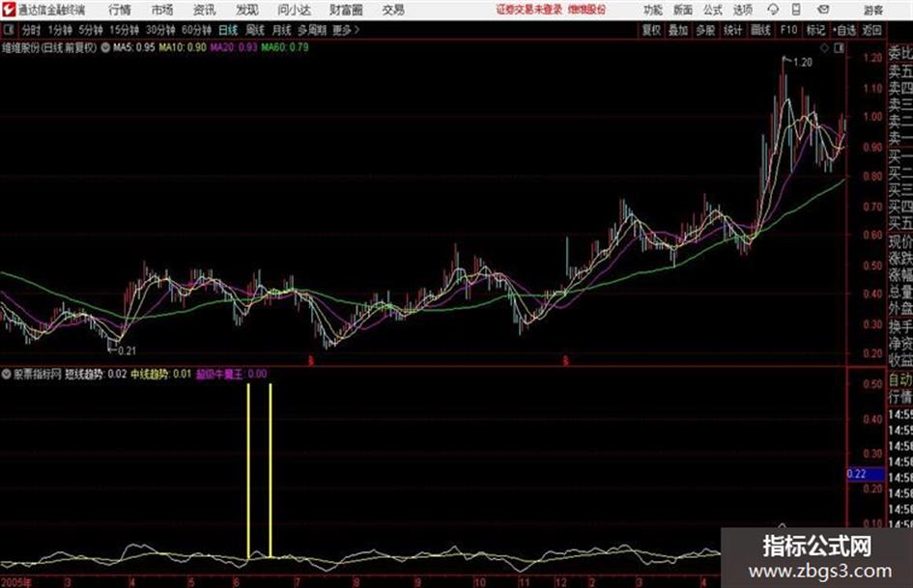Screen dimensions: 913x588
Task: Click the 1.20 high price marker
Action: click(x=802, y=63)
